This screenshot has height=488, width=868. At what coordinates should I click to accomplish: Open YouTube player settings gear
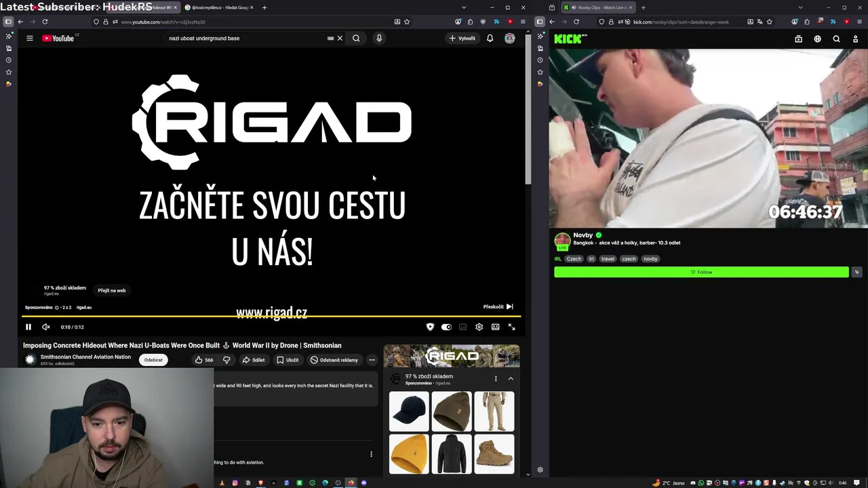point(479,327)
